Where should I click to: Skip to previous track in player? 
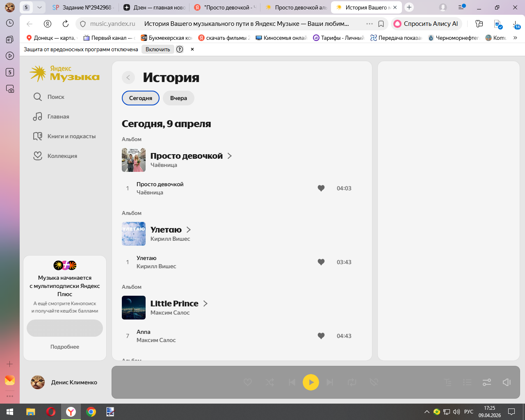tap(292, 382)
